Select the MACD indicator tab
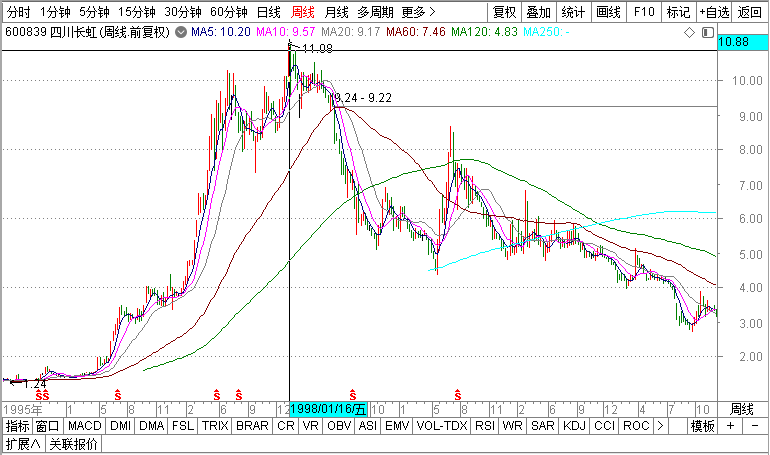This screenshot has width=770, height=455. 85,426
